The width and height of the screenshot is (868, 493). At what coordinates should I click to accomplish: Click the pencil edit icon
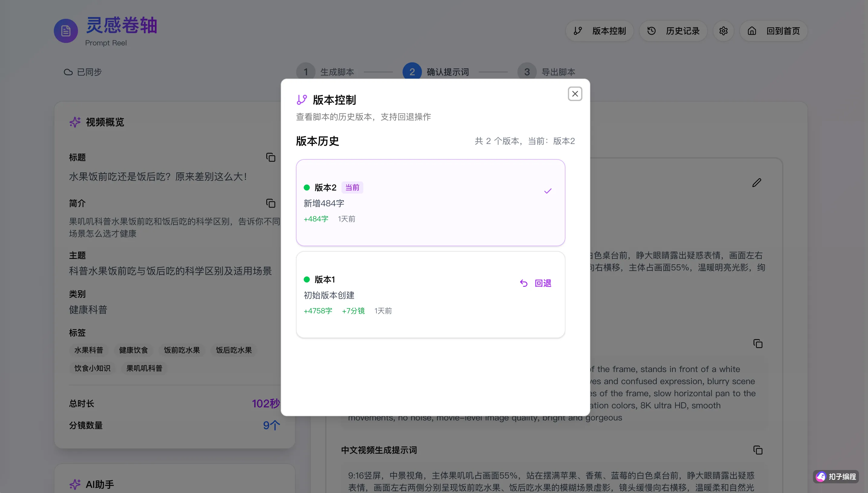pyautogui.click(x=757, y=183)
